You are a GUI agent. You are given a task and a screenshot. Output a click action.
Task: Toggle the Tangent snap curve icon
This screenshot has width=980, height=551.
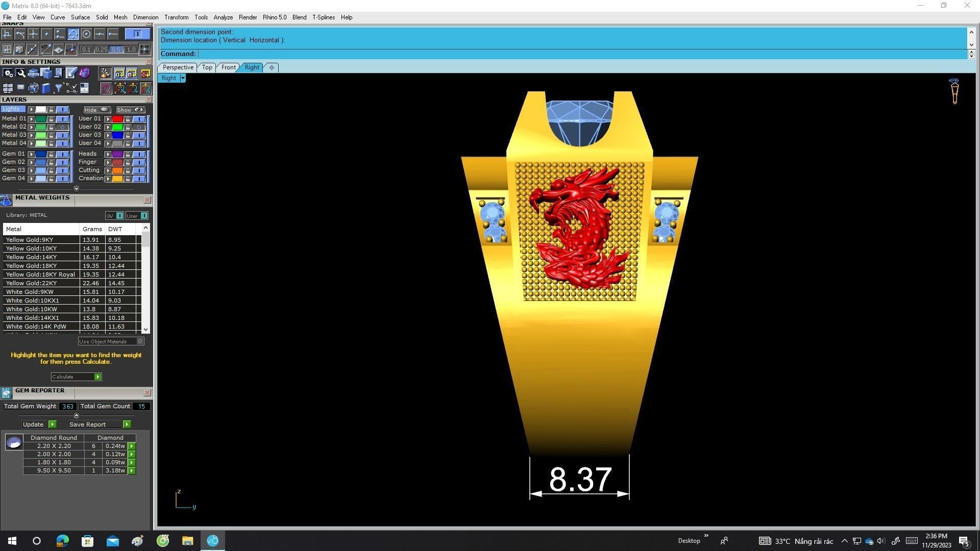[20, 34]
